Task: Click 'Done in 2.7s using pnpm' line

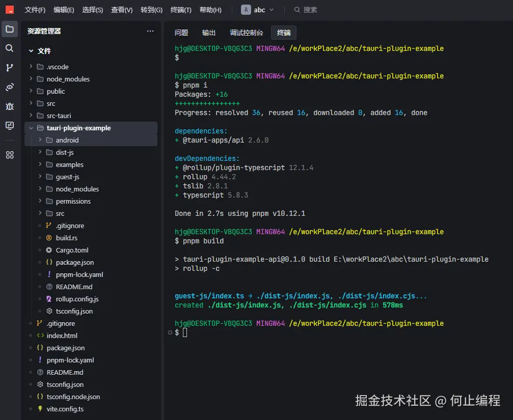Action: (240, 213)
